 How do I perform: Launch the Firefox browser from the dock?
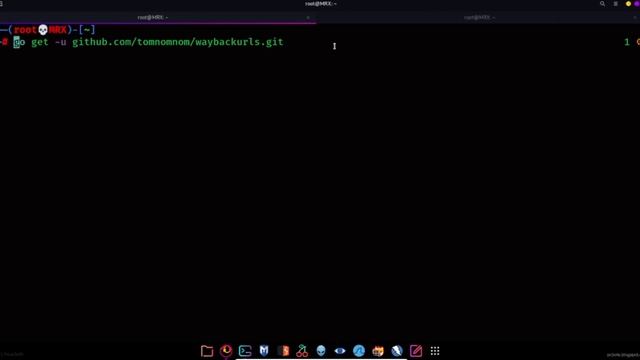pos(226,351)
